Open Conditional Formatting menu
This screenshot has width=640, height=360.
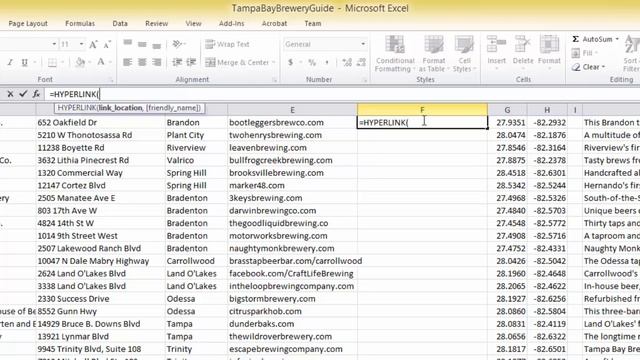[395, 54]
